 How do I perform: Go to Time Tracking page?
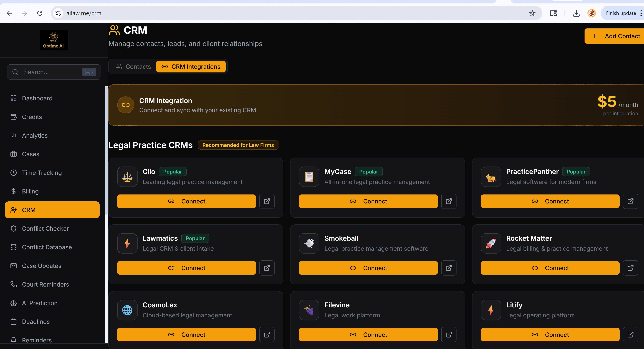[42, 173]
